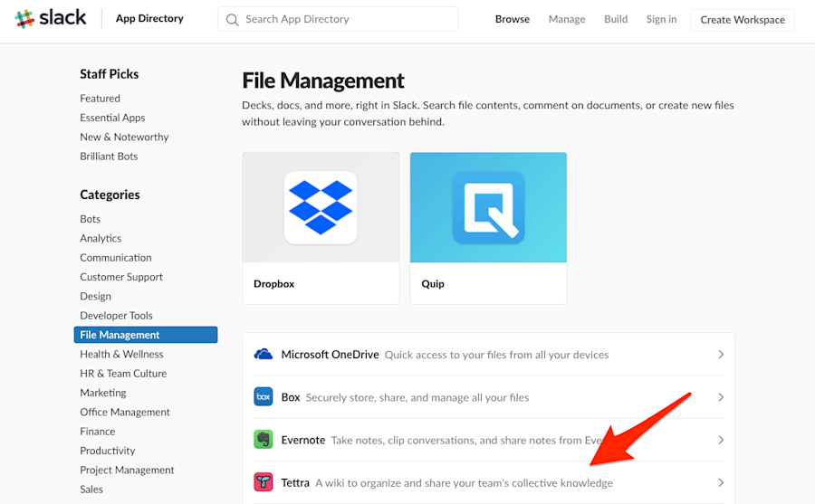Click the App Directory header link
The width and height of the screenshot is (815, 504).
click(x=149, y=18)
